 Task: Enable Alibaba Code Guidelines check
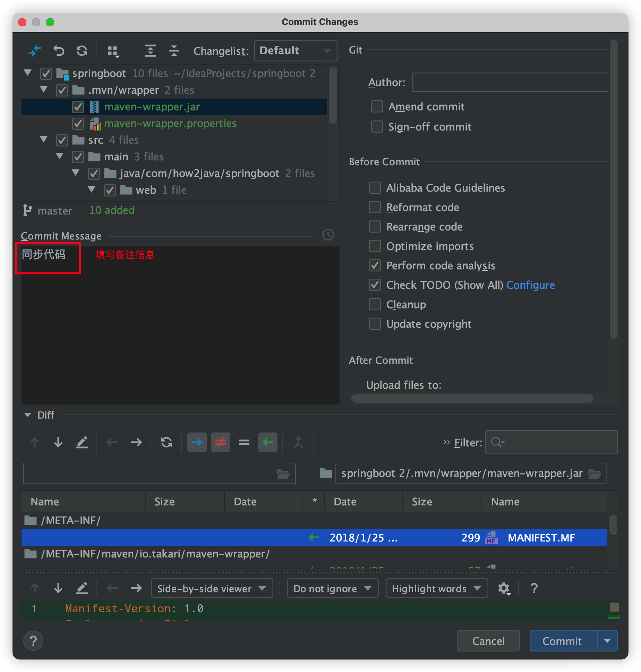[x=375, y=188]
